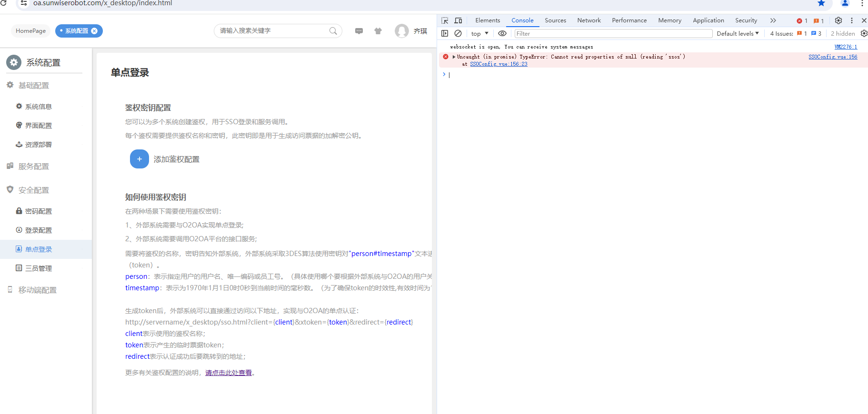Toggle the console sidebar panel
This screenshot has height=414, width=868.
coord(445,33)
